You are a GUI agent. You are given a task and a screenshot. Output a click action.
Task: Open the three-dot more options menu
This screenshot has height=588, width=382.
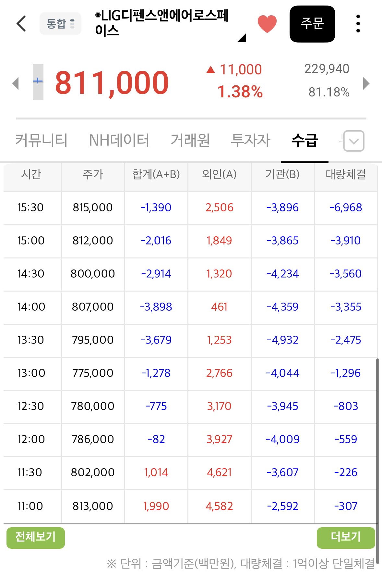click(358, 24)
